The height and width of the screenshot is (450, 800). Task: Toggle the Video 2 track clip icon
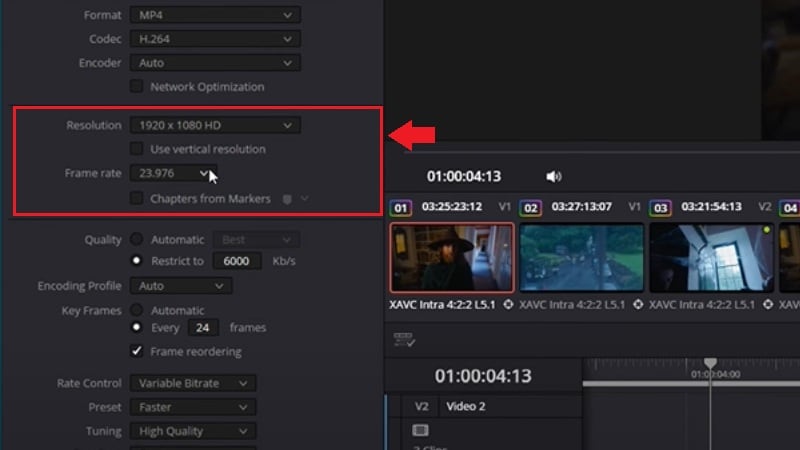(420, 430)
